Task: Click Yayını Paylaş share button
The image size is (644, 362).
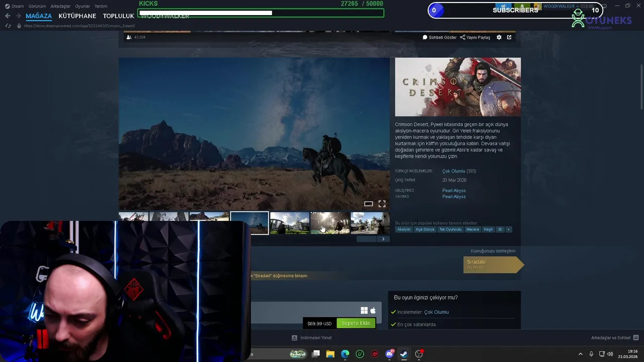Action: [475, 37]
